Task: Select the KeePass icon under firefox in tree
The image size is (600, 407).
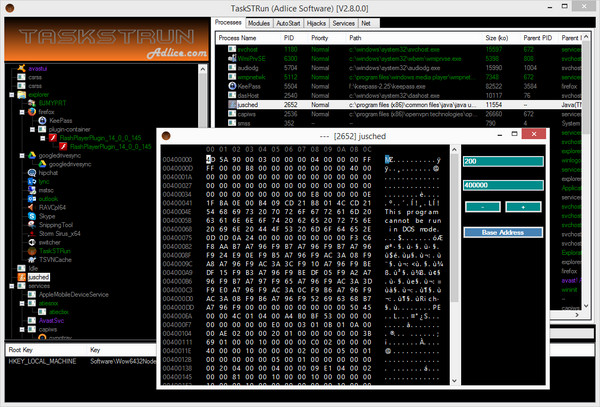Action: point(42,120)
